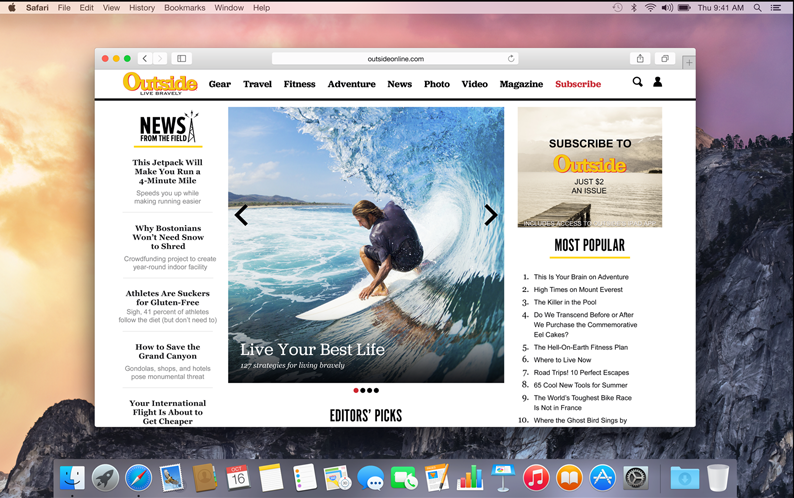This screenshot has height=498, width=794.
Task: Show previous slide with left carousel arrow
Action: [241, 215]
